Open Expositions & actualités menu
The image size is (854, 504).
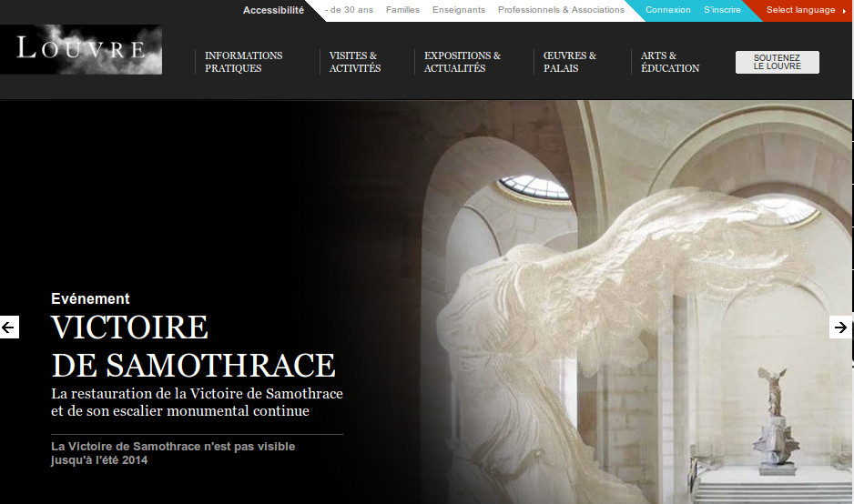(x=462, y=62)
